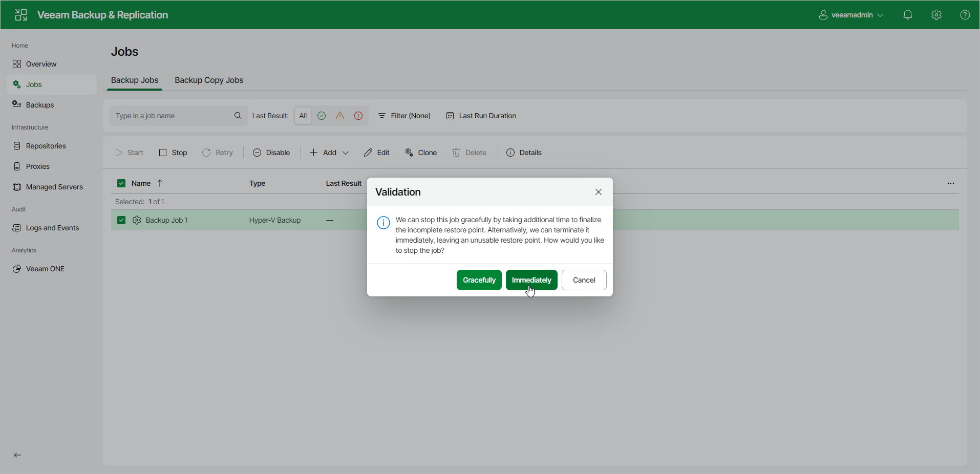The height and width of the screenshot is (474, 980).
Task: Retry the selected job
Action: (218, 153)
